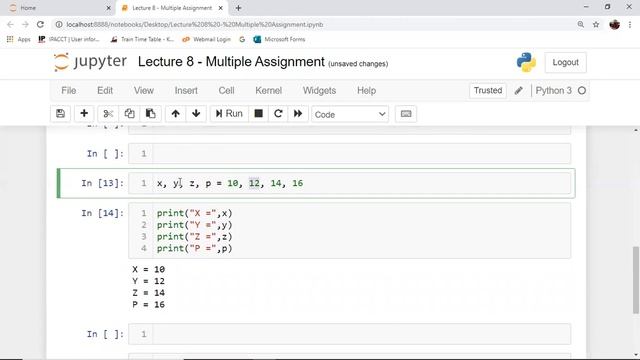Close the Lecture 8 browser tab
The height and width of the screenshot is (360, 640).
(220, 8)
